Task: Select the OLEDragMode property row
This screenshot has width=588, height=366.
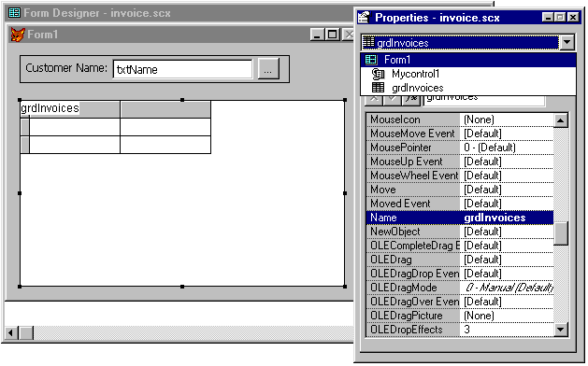Action: point(459,288)
